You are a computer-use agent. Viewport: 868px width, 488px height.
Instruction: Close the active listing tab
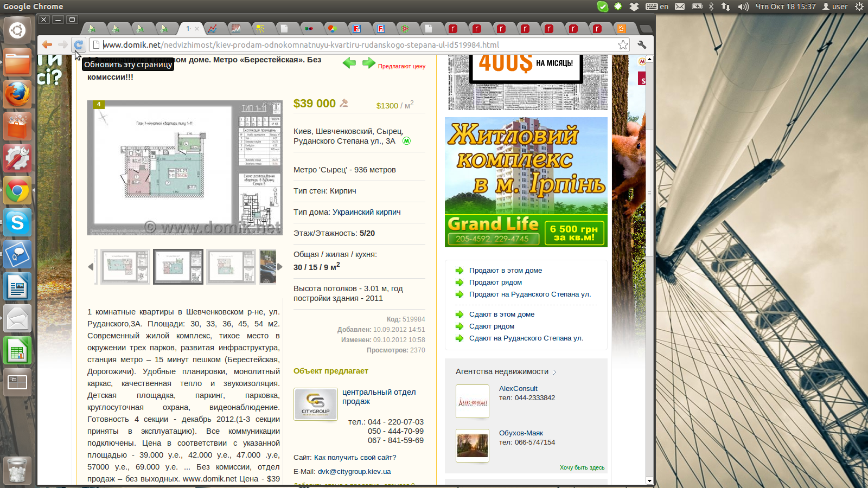coord(197,29)
